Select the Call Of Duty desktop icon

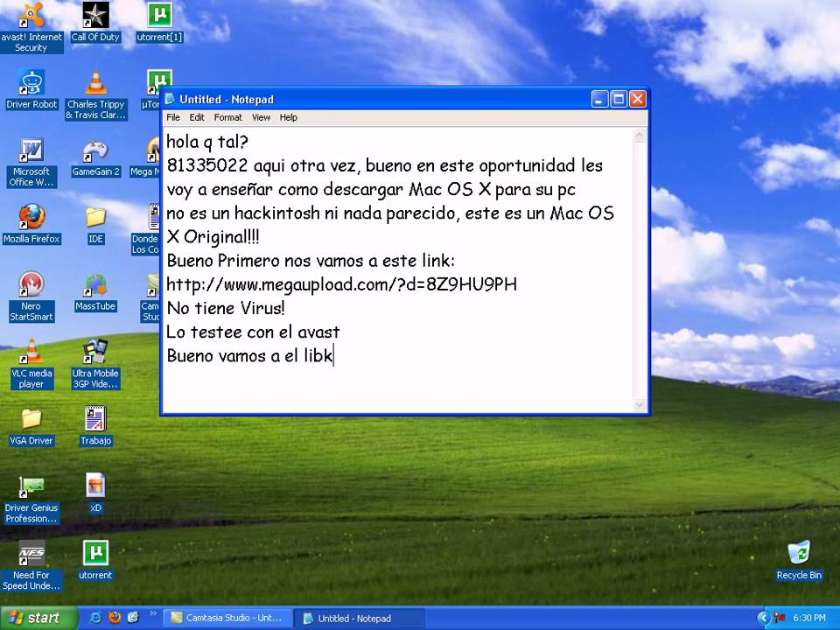[95, 23]
